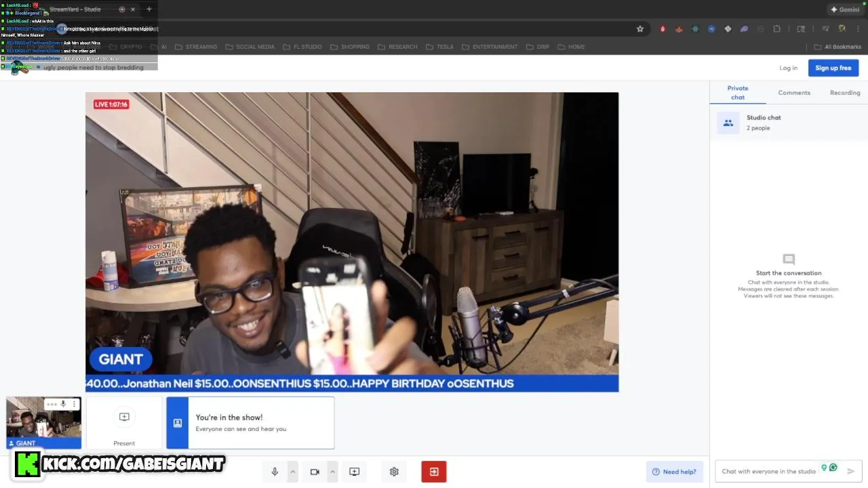
Task: Expand the microphone options arrow
Action: coord(293,472)
